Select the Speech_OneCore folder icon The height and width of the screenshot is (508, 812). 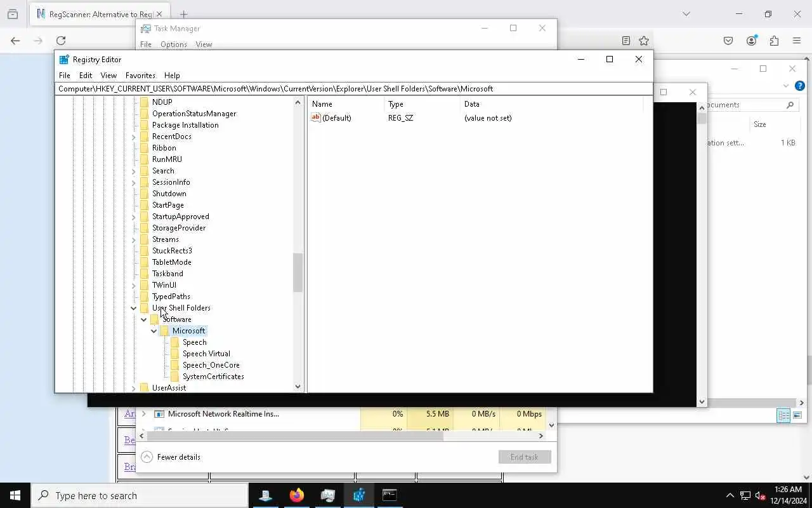tap(174, 365)
